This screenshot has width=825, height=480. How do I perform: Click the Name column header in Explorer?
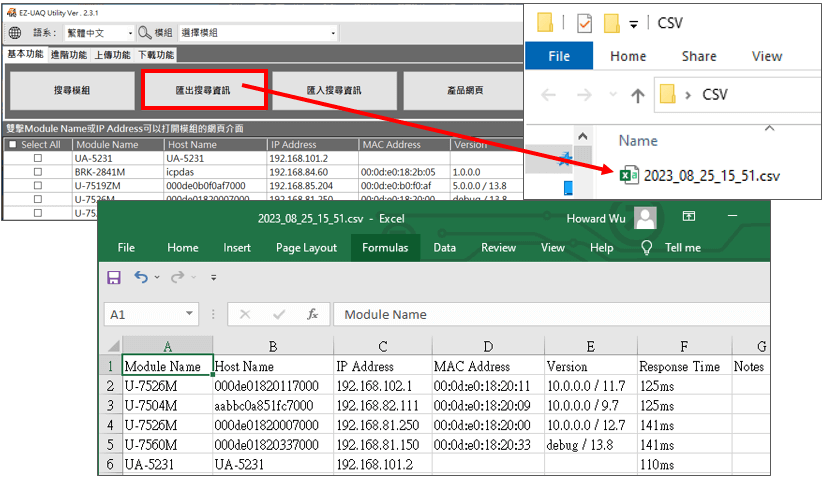click(638, 141)
